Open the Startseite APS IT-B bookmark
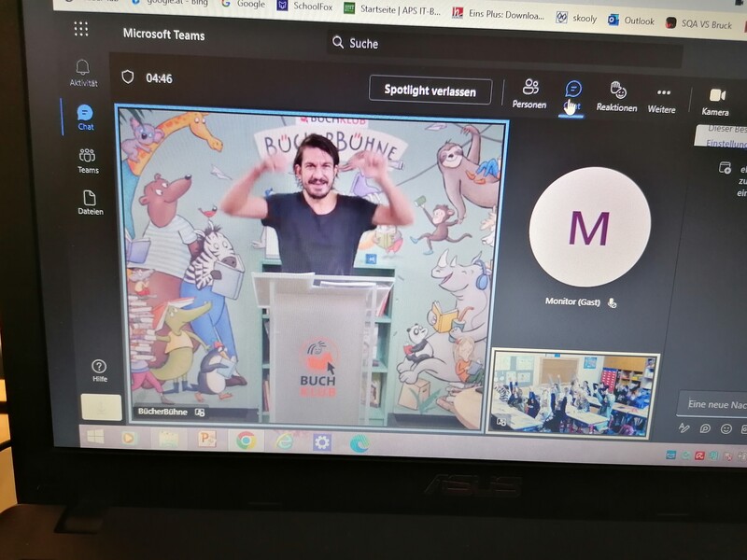The image size is (747, 560). [x=392, y=9]
